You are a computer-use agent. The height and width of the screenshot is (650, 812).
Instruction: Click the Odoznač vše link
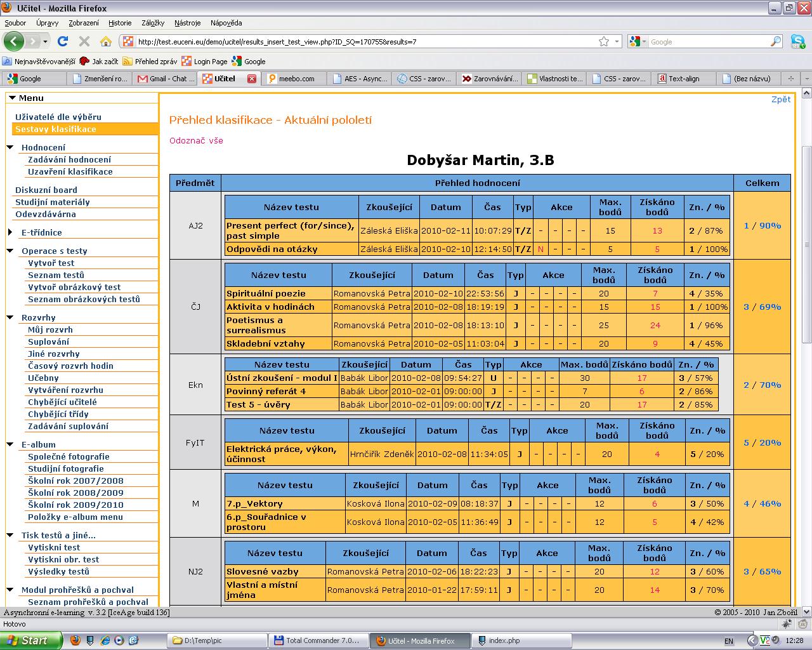196,140
